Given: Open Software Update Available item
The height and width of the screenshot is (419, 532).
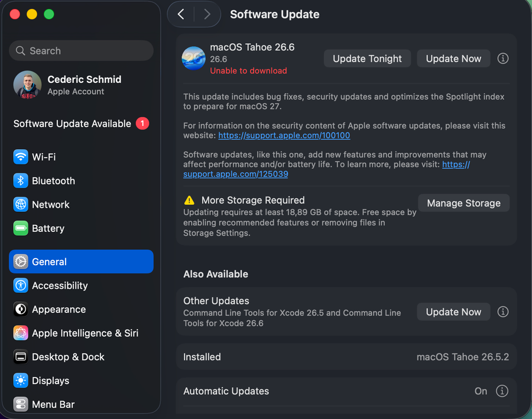Looking at the screenshot, I should tap(81, 123).
